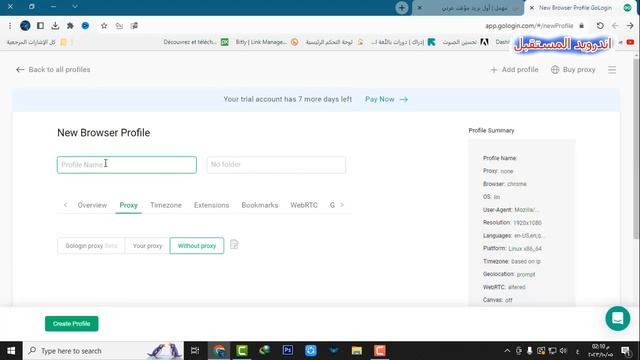Select the Your proxy option
This screenshot has height=360, width=640.
pos(147,246)
